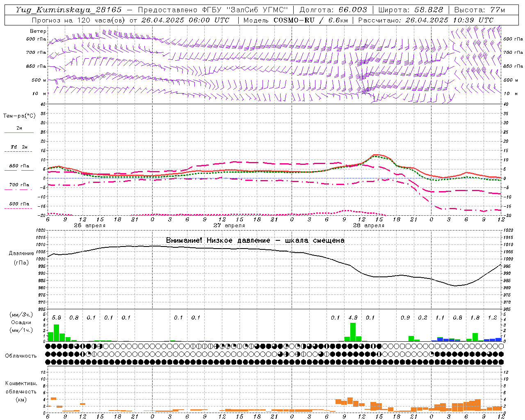Click the Осадки precipitation label
Screen dimensions: 525x420
tap(21, 322)
